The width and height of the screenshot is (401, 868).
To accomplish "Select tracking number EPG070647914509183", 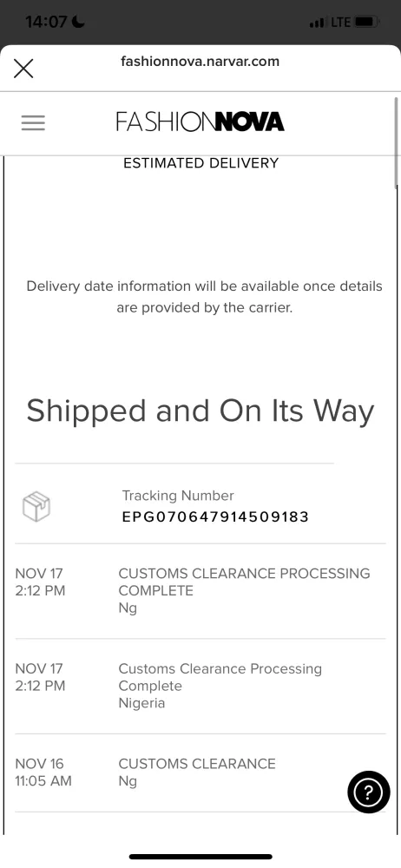I will [215, 517].
